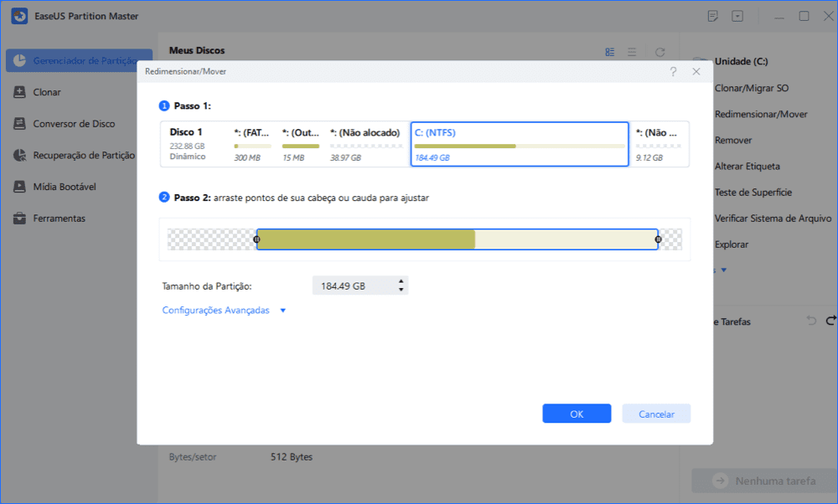838x504 pixels.
Task: Decrease partition size with down arrow
Action: point(401,290)
